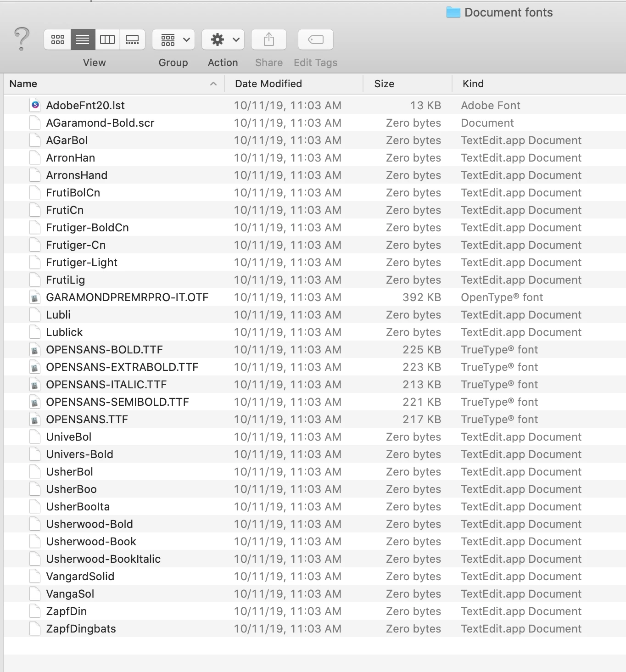
Task: Select the Usherwood-Bold file name
Action: click(x=89, y=524)
